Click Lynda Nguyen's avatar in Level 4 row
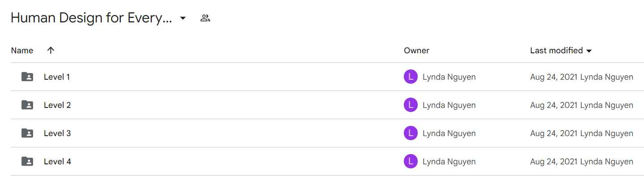Viewport: 644px width, 176px height. [411, 162]
